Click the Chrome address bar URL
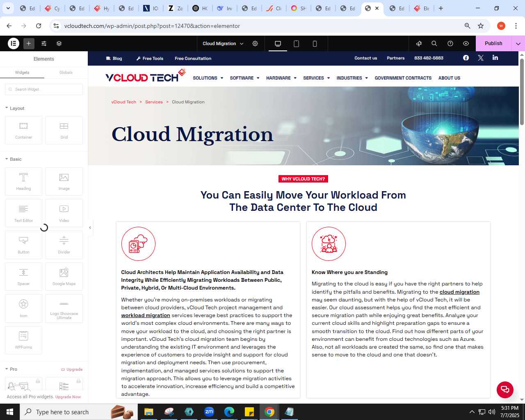The height and width of the screenshot is (420, 525). [152, 26]
